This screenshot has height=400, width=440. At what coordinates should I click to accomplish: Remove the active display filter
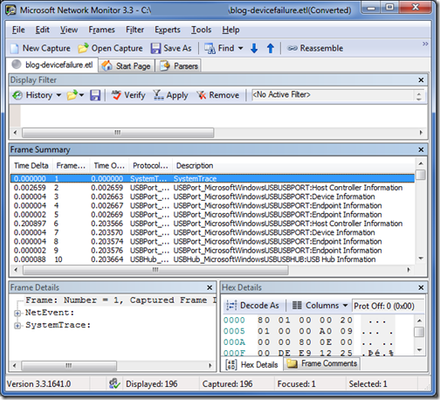218,95
